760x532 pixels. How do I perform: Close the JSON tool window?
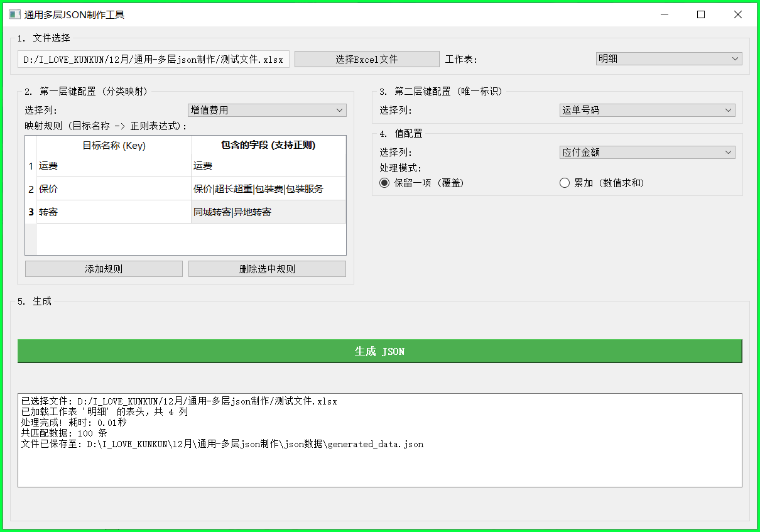[x=738, y=14]
